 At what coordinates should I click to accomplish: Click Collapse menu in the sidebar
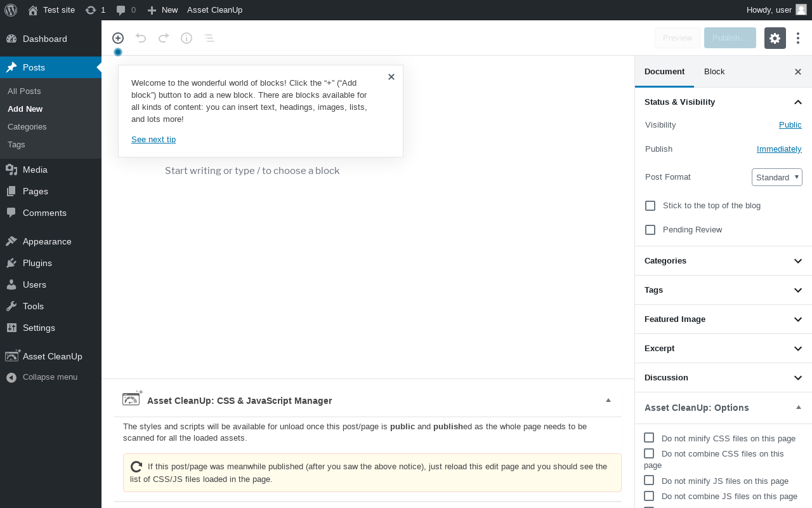(x=51, y=377)
